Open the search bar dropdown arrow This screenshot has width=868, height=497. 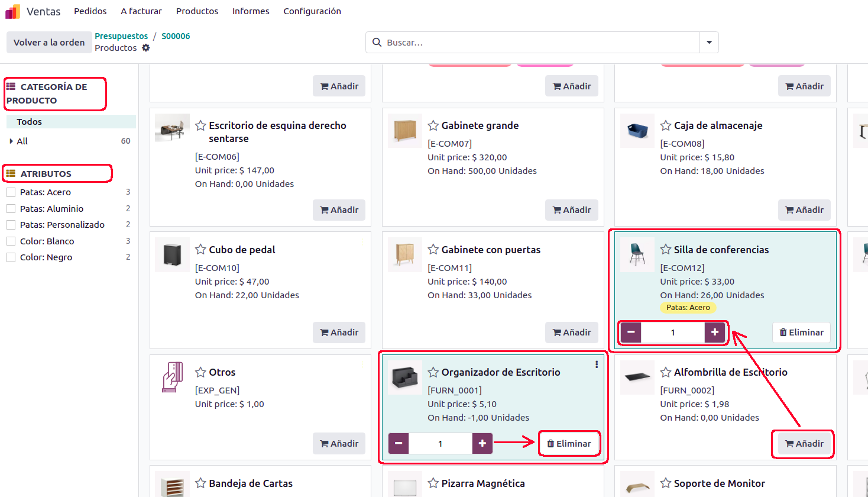click(x=708, y=42)
